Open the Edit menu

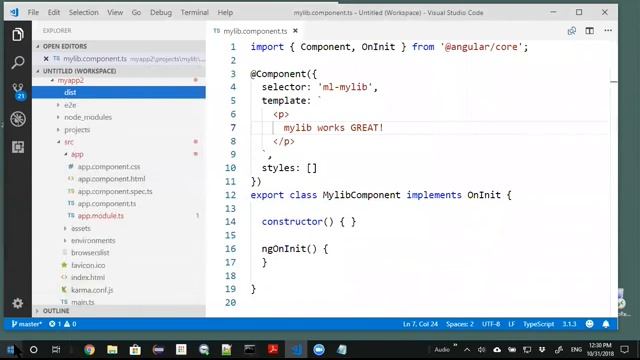54,13
